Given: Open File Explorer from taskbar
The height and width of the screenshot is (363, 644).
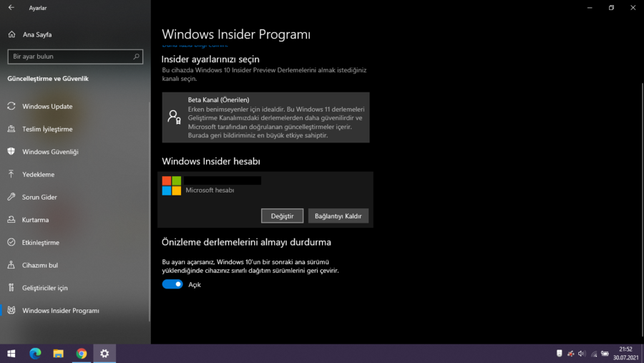Looking at the screenshot, I should tap(59, 354).
